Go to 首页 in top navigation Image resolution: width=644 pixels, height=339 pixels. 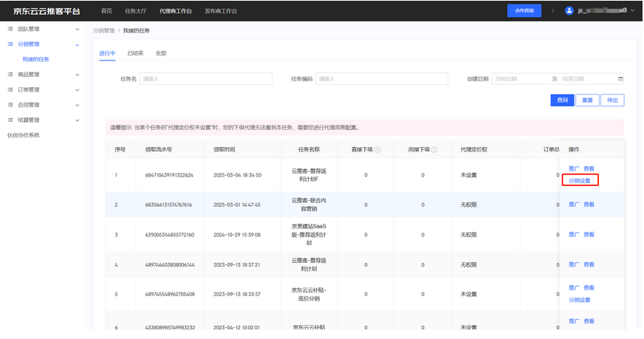point(106,11)
